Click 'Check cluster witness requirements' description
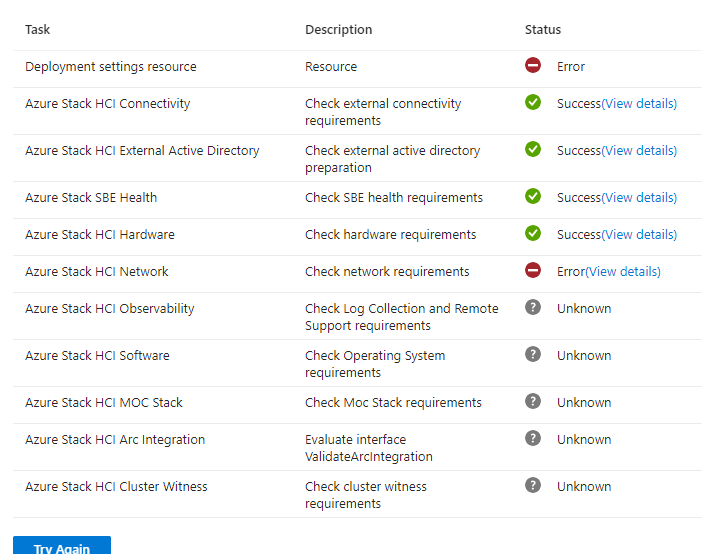The height and width of the screenshot is (554, 702). 366,495
